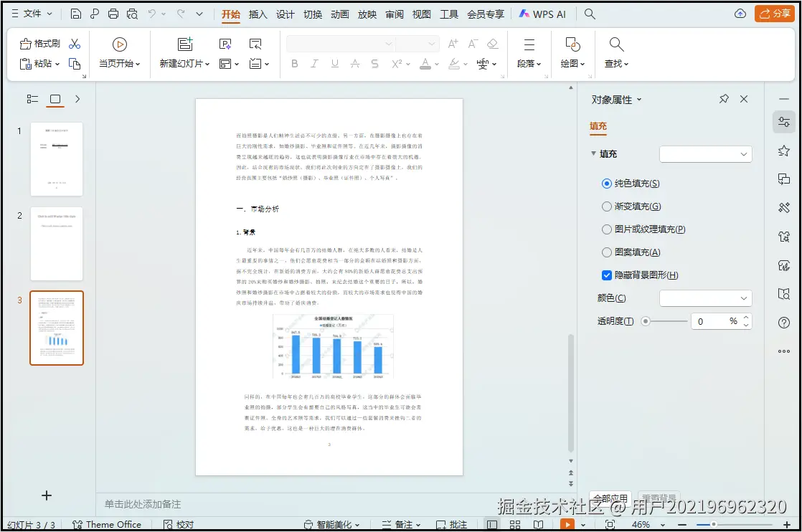The height and width of the screenshot is (532, 802).
Task: Click Apply to All (全部应用) button
Action: click(609, 498)
